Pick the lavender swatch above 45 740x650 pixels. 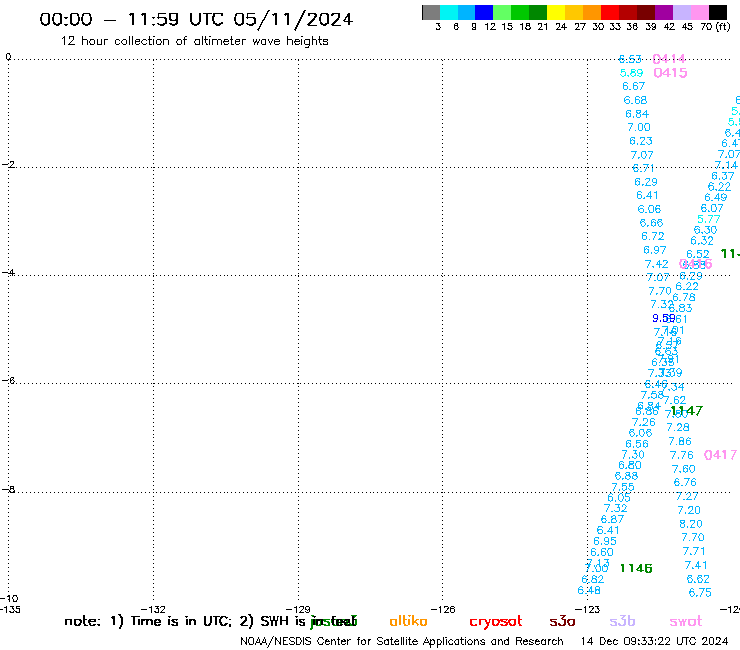681,12
